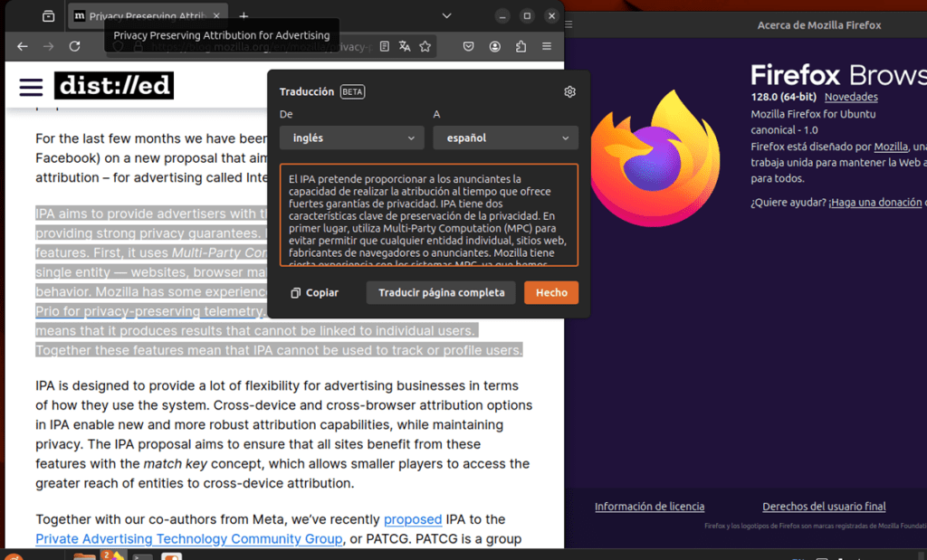Image resolution: width=927 pixels, height=560 pixels.
Task: Open the translation icon in the address bar
Action: pos(405,44)
